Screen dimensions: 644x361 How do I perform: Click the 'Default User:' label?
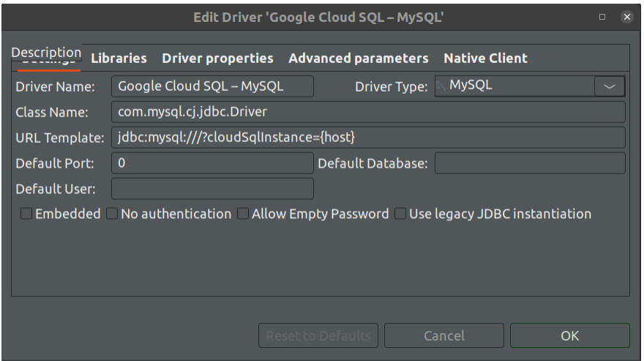tap(56, 189)
